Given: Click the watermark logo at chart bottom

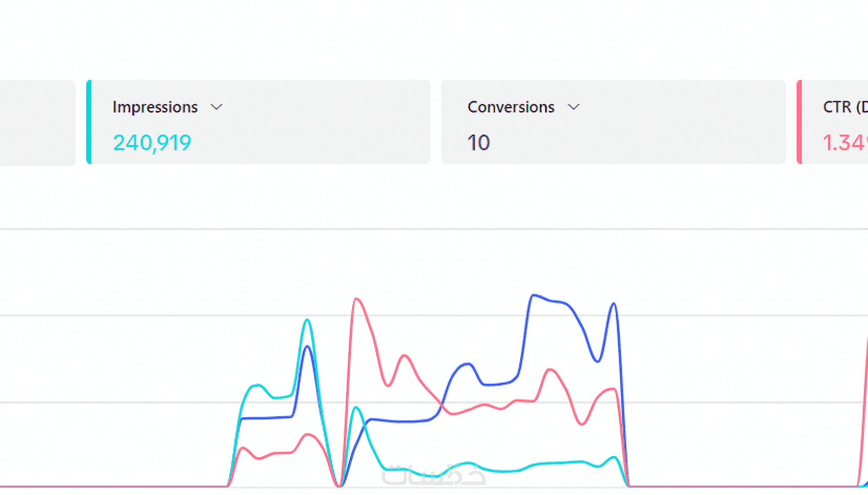Looking at the screenshot, I should pyautogui.click(x=433, y=476).
